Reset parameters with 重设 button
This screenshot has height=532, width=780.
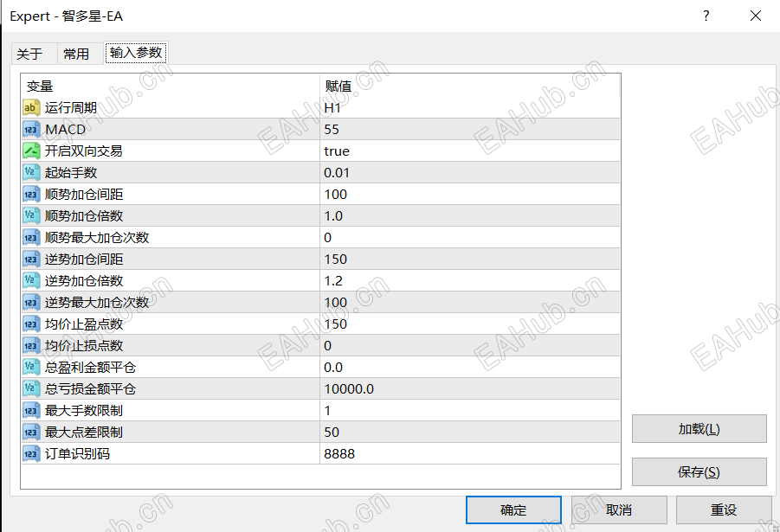tap(723, 510)
